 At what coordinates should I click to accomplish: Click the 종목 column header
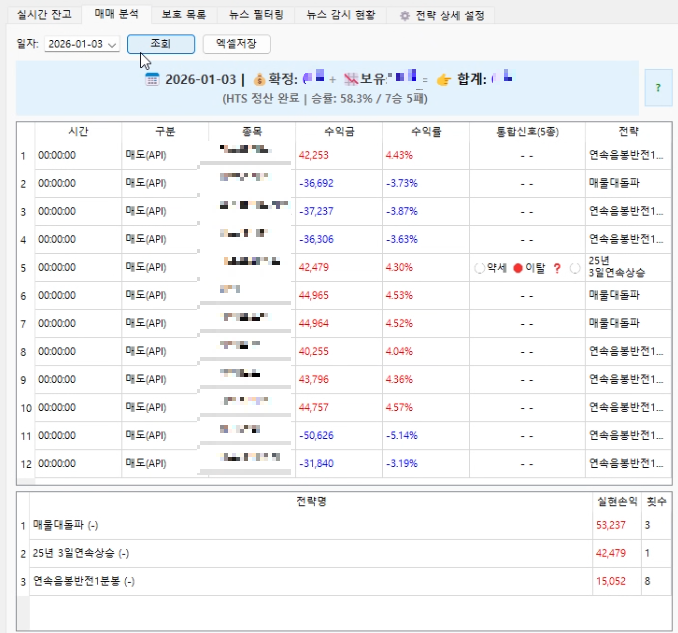252,131
